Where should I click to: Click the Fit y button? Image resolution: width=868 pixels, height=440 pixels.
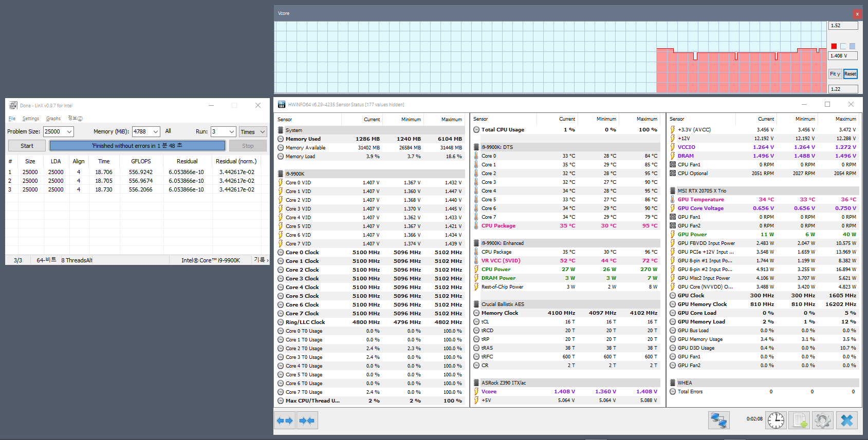[x=835, y=74]
